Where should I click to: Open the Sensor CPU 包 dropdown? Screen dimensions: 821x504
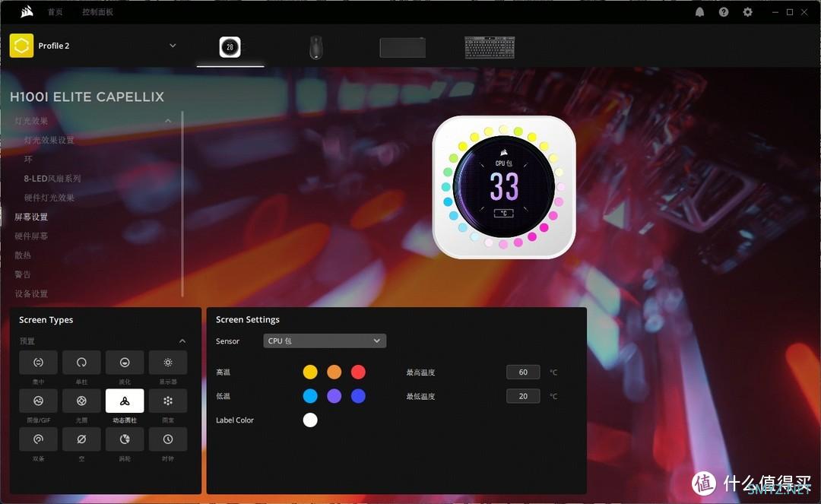325,341
